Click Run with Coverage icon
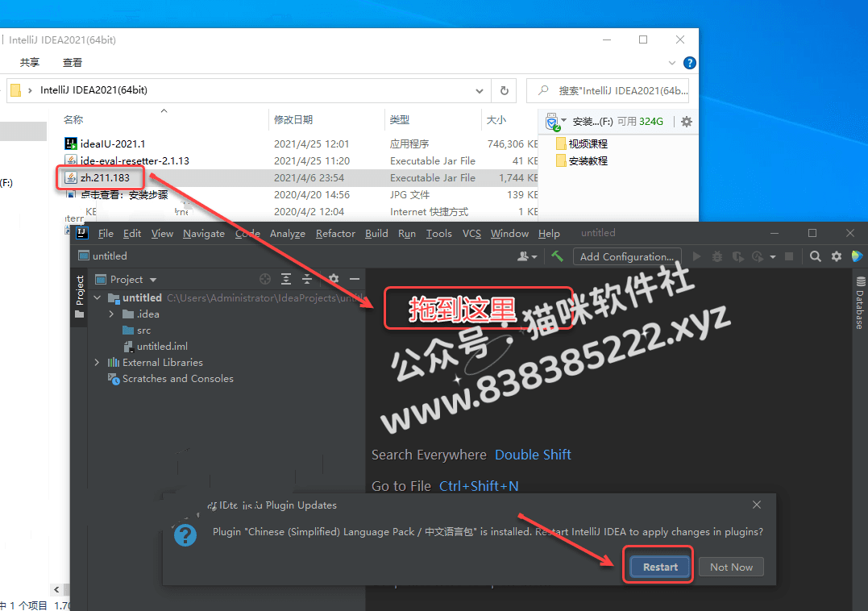 (x=738, y=256)
